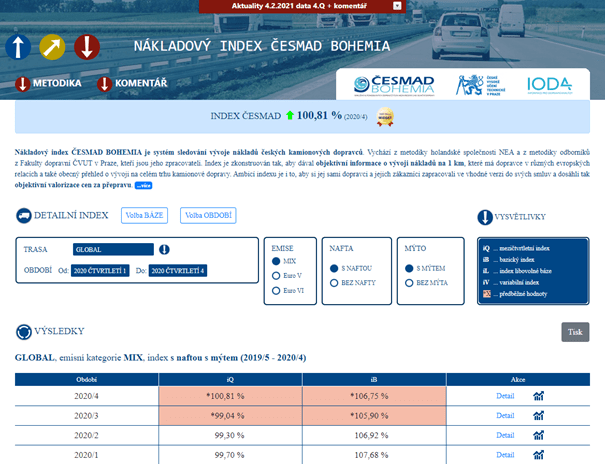The width and height of the screenshot is (605, 464).
Task: Click the chart icon for row 2020/2
Action: (x=539, y=435)
